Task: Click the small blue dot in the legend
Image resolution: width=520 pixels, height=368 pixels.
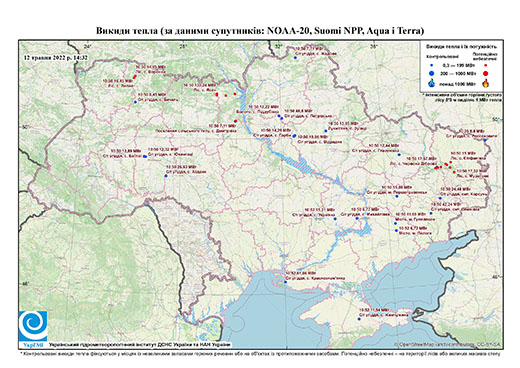Action: click(x=432, y=65)
